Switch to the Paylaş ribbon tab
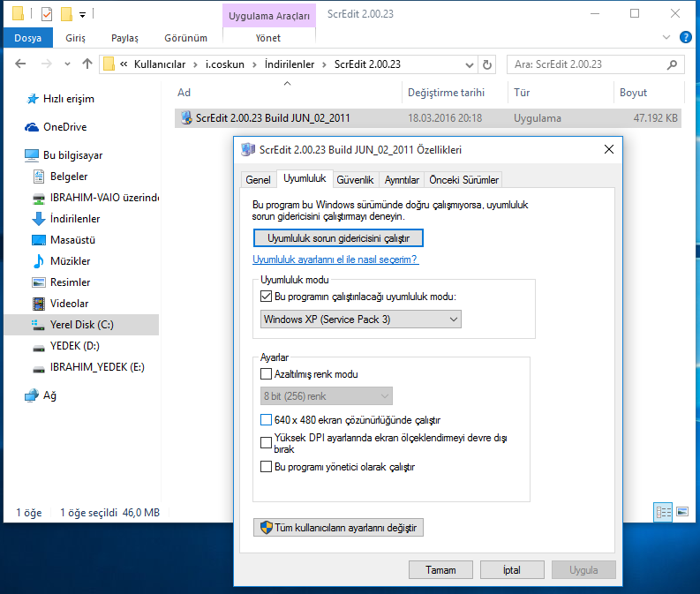This screenshot has width=700, height=594. coord(124,38)
